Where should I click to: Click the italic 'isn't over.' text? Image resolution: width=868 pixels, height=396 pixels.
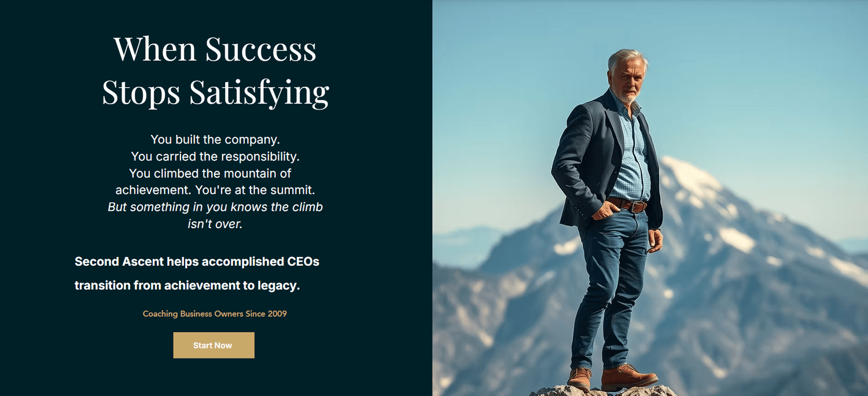(x=215, y=224)
